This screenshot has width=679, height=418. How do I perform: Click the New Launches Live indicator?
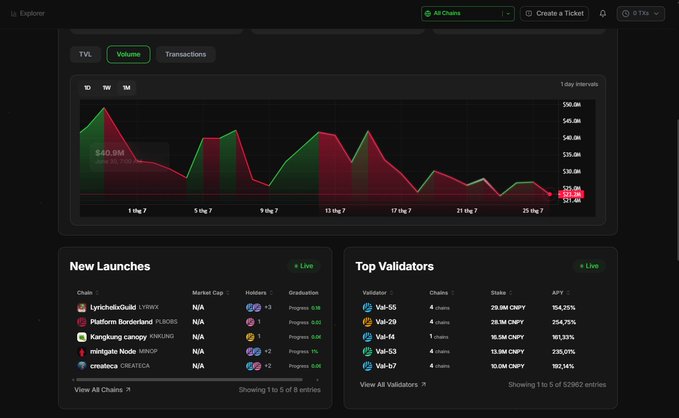coord(304,266)
